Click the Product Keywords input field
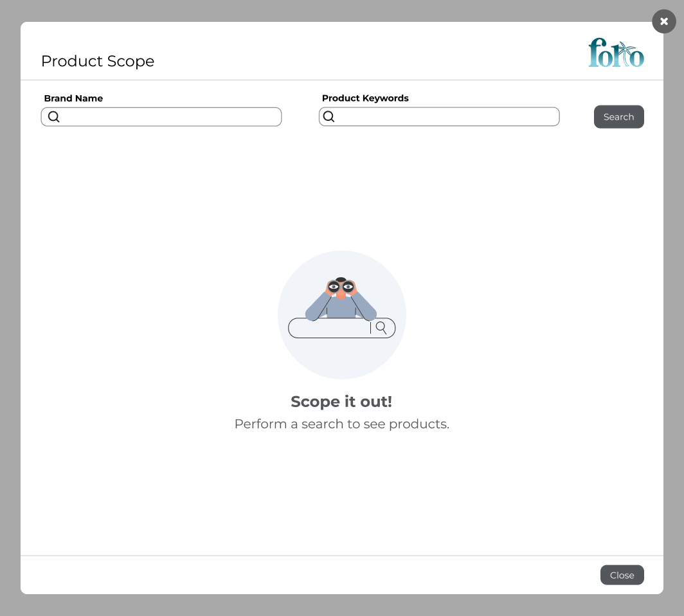 pyautogui.click(x=439, y=116)
